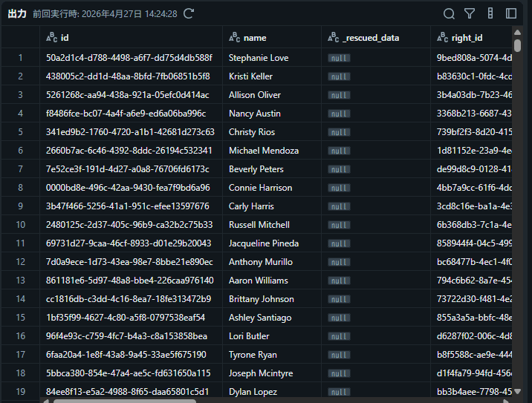Click the refresh icon next to the timestamp
532x403 pixels.
tap(189, 13)
